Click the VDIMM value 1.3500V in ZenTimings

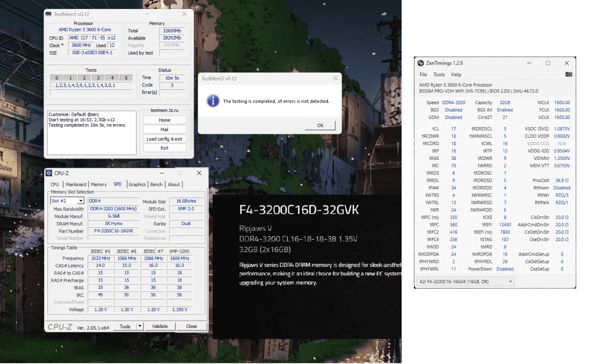562,158
